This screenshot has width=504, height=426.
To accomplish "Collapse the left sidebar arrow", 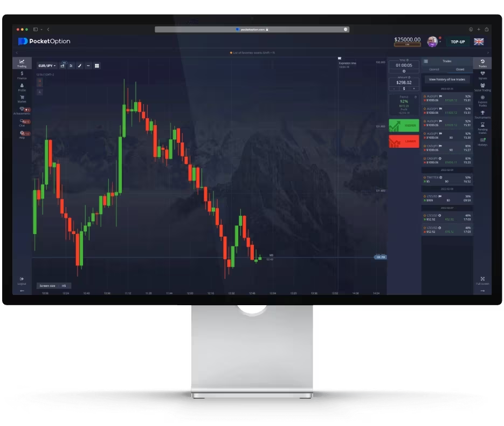I will tap(22, 291).
